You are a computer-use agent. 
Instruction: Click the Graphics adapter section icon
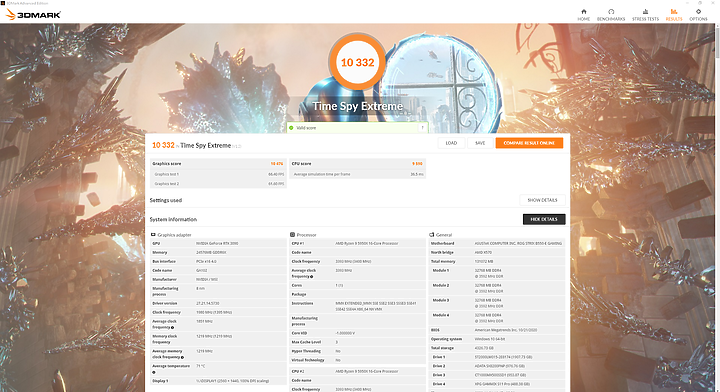click(x=153, y=235)
